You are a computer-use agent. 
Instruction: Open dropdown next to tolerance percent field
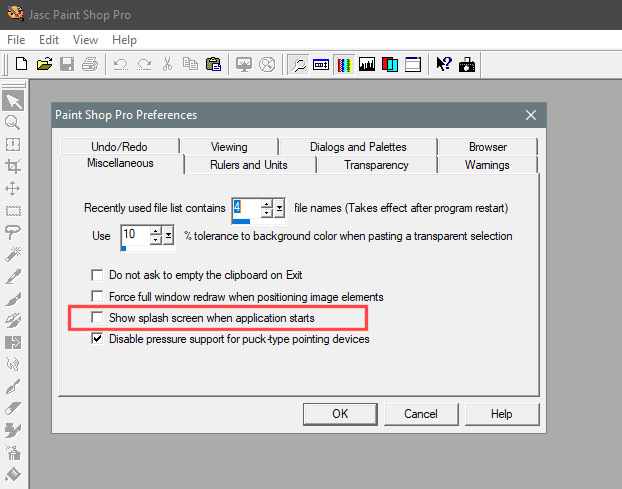point(169,236)
